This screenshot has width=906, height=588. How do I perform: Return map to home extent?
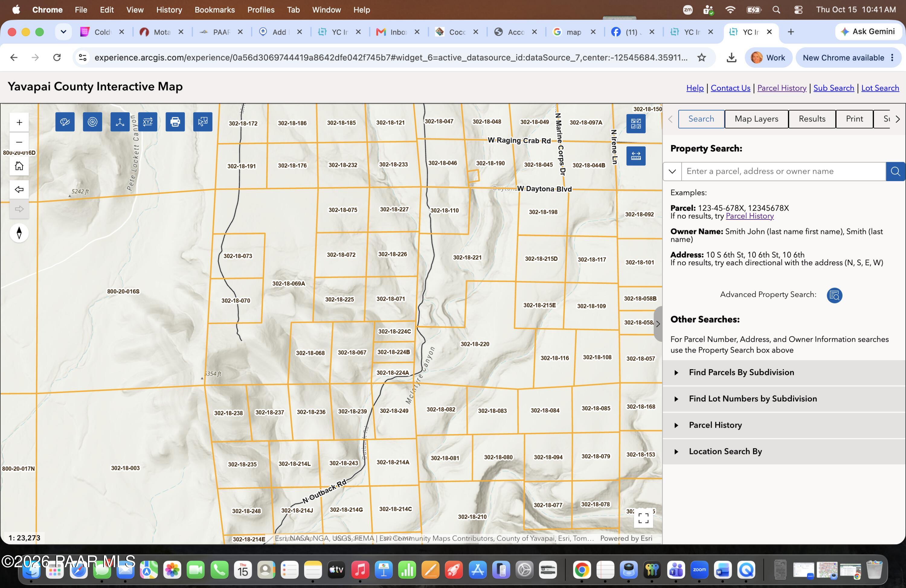point(19,166)
